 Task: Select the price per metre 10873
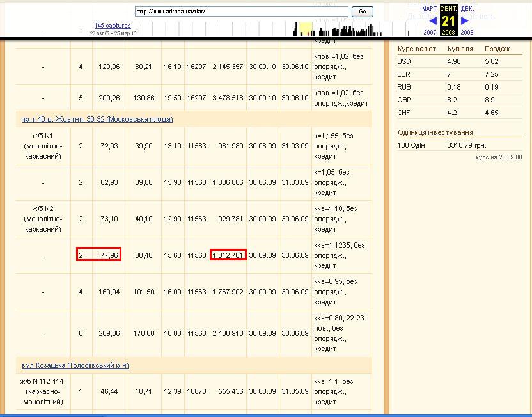click(x=196, y=391)
